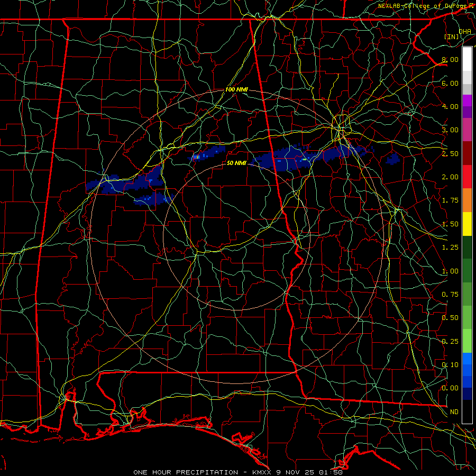Click the bright red legend swatch

point(467,177)
